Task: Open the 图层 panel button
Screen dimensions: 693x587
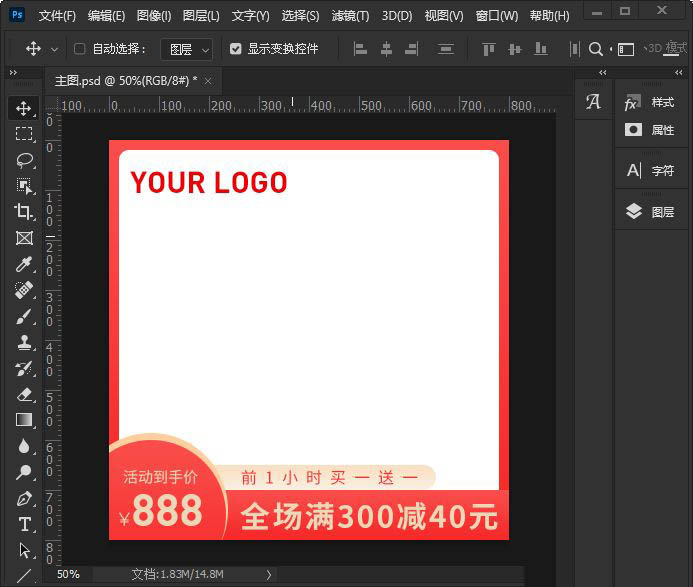Action: tap(650, 212)
